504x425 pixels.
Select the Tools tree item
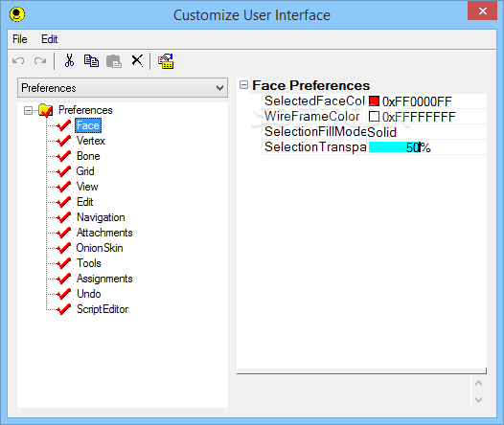[x=89, y=263]
